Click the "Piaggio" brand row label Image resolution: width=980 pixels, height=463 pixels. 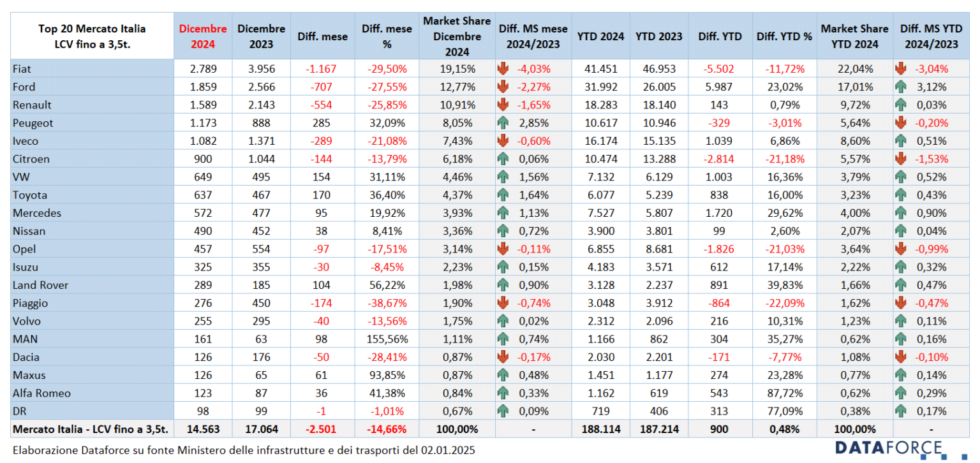click(30, 304)
